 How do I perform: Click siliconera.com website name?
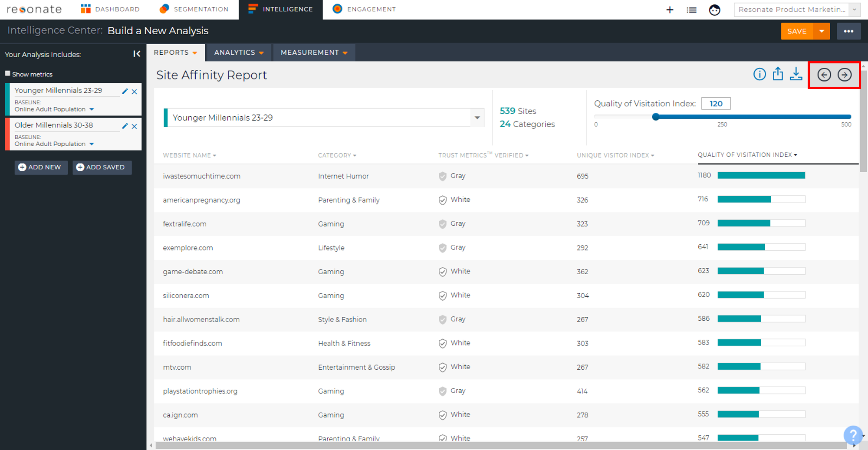coord(186,296)
